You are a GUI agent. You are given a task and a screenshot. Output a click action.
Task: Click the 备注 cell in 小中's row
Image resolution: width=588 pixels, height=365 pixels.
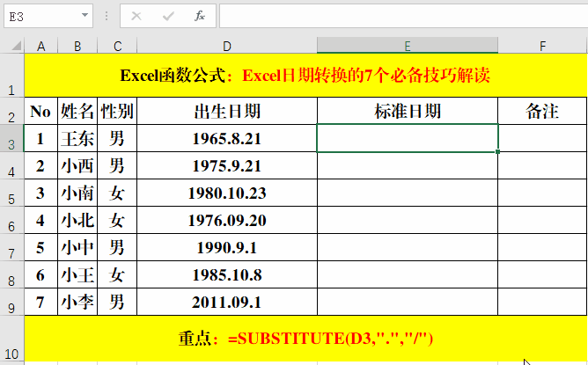click(542, 248)
